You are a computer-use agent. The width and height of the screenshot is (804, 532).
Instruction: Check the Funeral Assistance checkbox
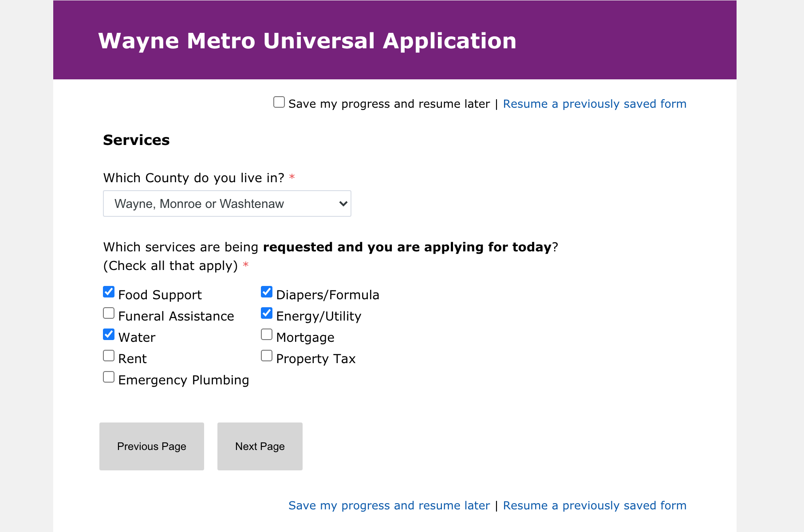pos(109,313)
